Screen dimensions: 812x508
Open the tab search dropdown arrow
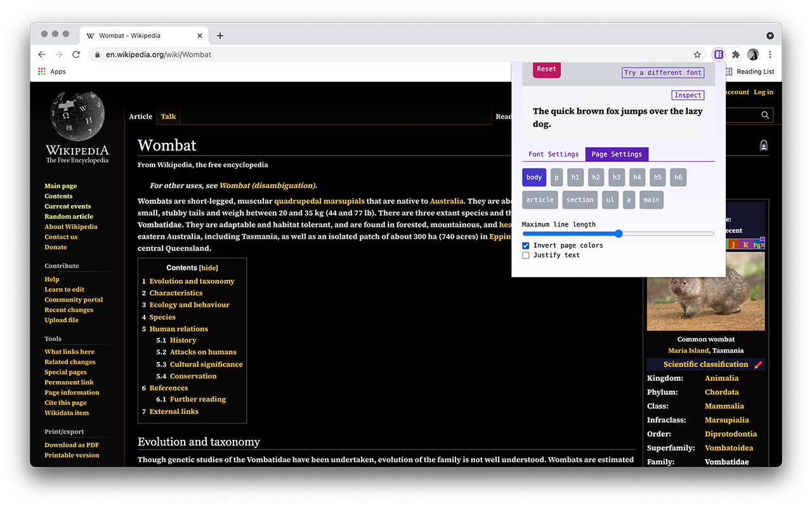(x=770, y=36)
